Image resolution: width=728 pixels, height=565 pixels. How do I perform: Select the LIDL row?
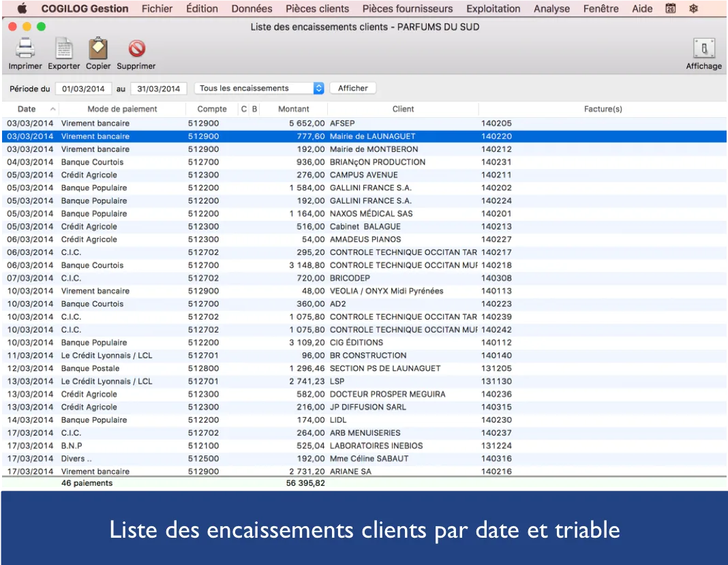click(x=364, y=420)
